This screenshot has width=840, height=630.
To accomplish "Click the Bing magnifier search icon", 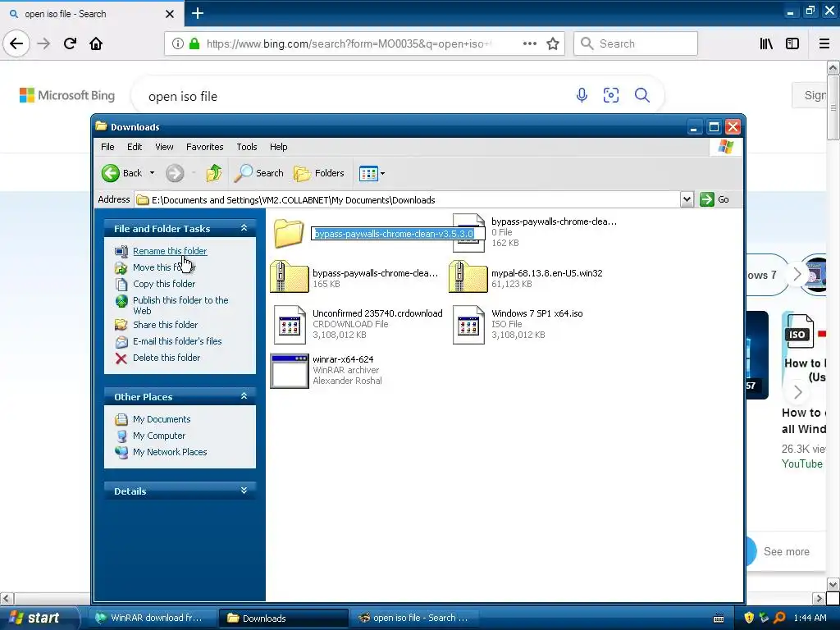I will [x=641, y=95].
